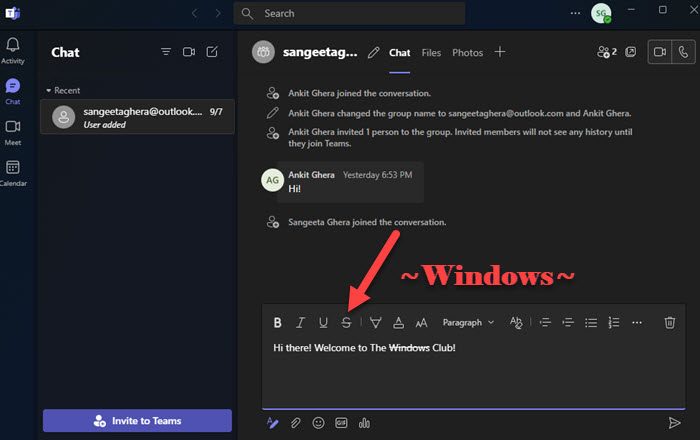This screenshot has width=700, height=440.
Task: Click "Yesterday 6:53 PM" message timestamp
Action: [x=378, y=175]
